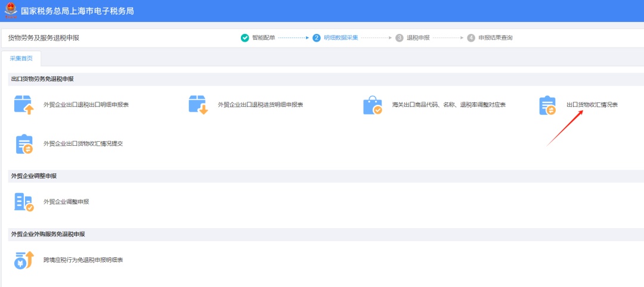
Task: Open 外贸企业出口货物收汇情况提交 link
Action: [83, 144]
